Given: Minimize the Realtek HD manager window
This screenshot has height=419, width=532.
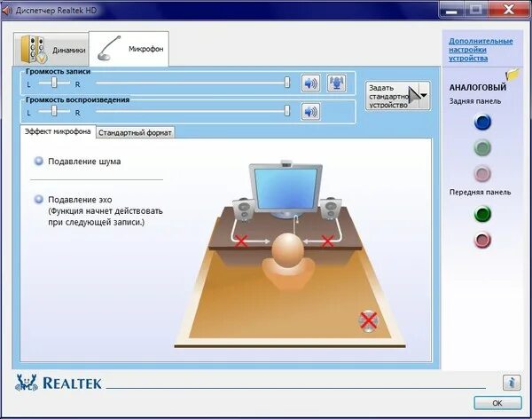Looking at the screenshot, I should (x=451, y=10).
